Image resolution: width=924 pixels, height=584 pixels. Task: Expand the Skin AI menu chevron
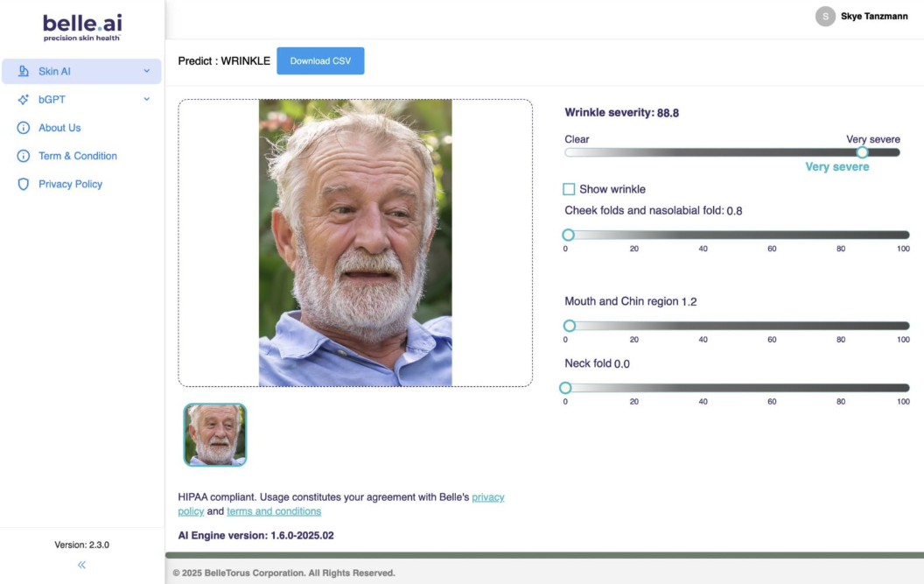[147, 72]
